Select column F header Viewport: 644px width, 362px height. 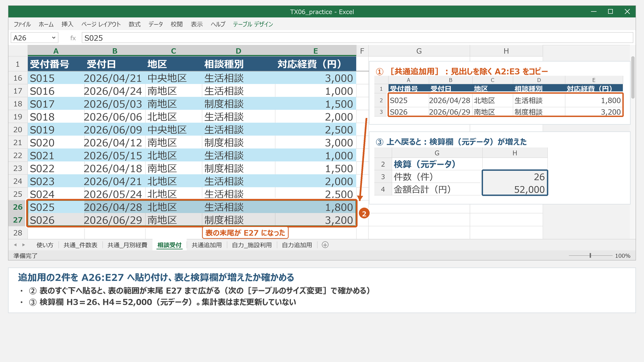coord(362,51)
